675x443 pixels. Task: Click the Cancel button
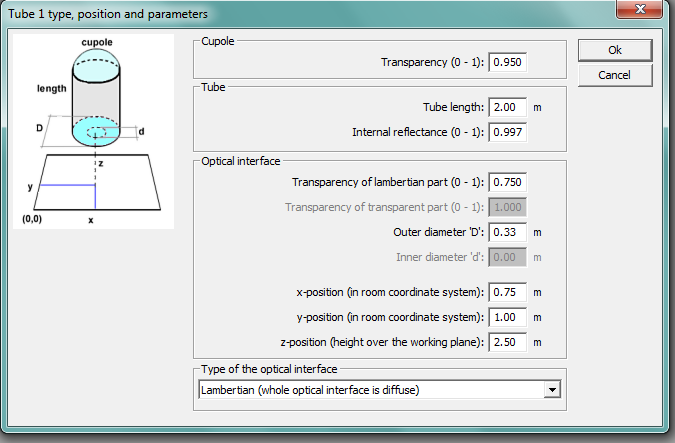(615, 75)
